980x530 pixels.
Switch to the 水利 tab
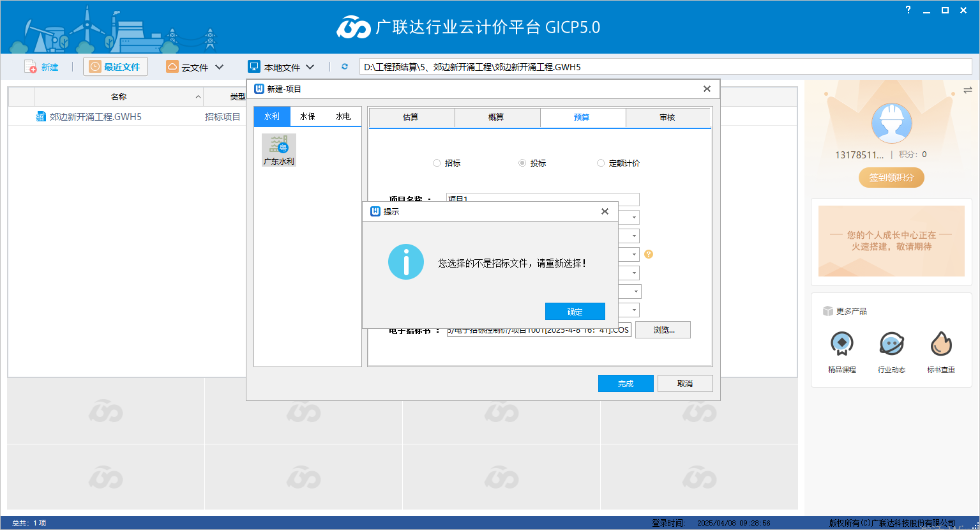(x=272, y=117)
